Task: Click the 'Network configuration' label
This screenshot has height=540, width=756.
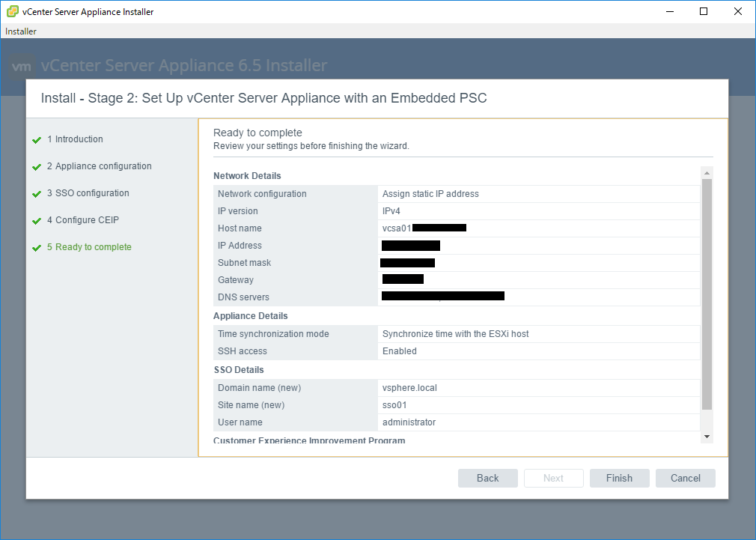Action: pyautogui.click(x=262, y=194)
